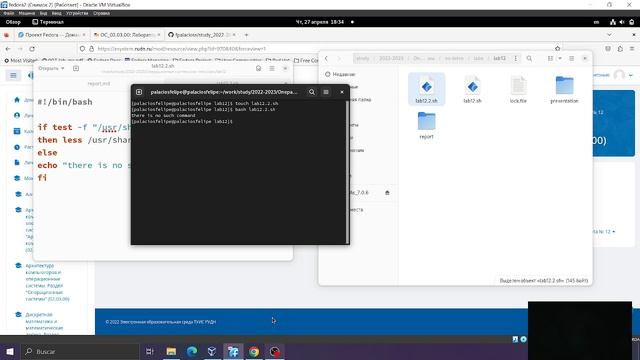
Task: Switch to the report.md editor tab
Action: point(99,83)
